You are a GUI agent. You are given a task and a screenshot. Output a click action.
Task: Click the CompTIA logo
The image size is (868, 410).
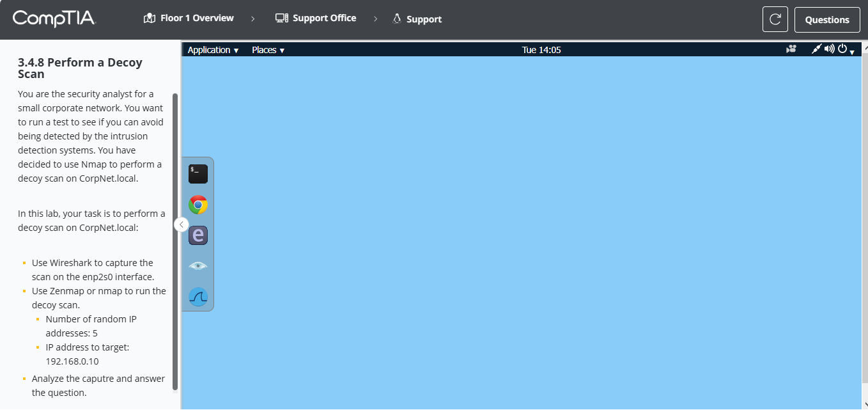54,19
